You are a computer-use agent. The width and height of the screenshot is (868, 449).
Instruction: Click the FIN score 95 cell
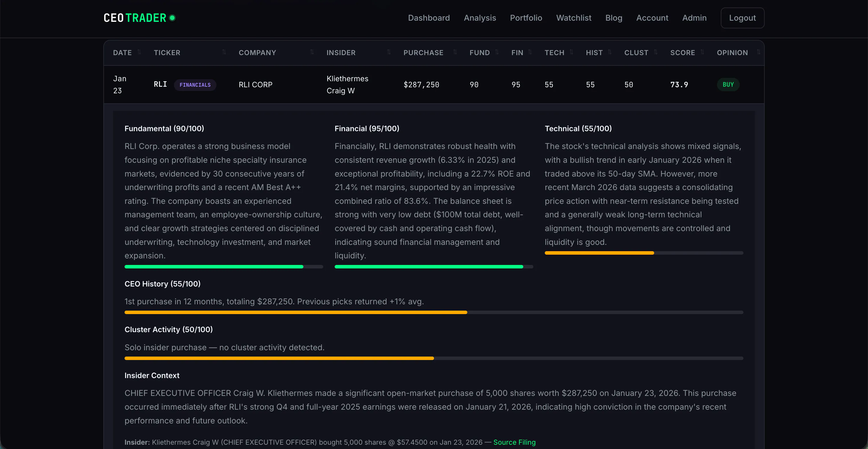[516, 85]
